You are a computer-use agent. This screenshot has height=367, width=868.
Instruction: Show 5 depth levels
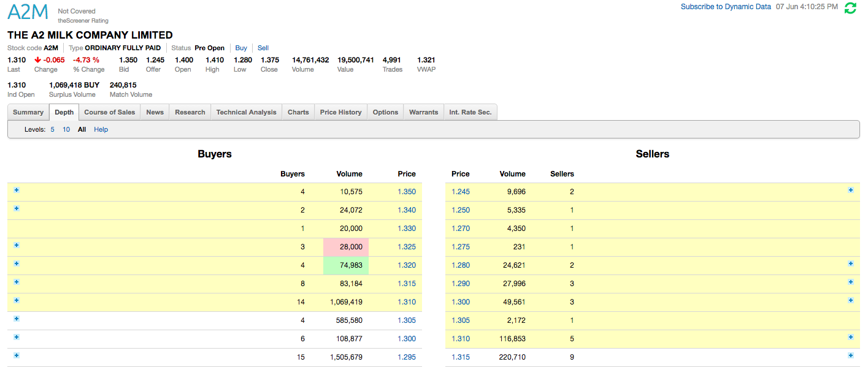(x=53, y=130)
